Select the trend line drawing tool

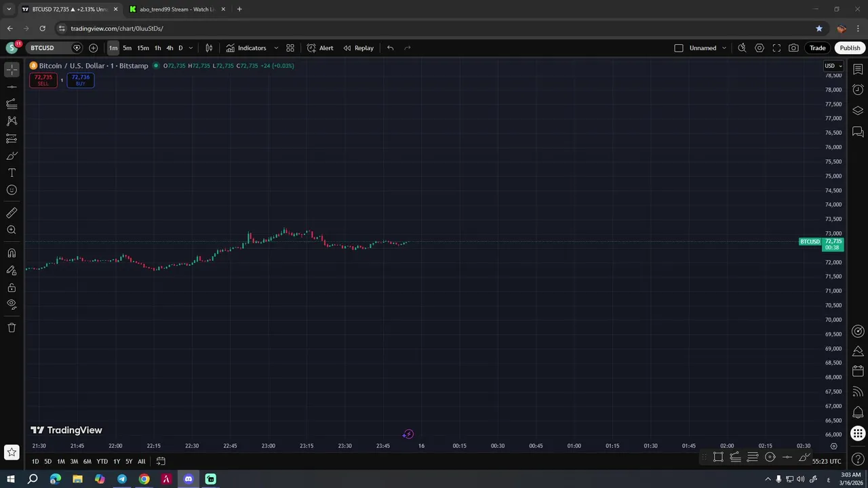[12, 87]
